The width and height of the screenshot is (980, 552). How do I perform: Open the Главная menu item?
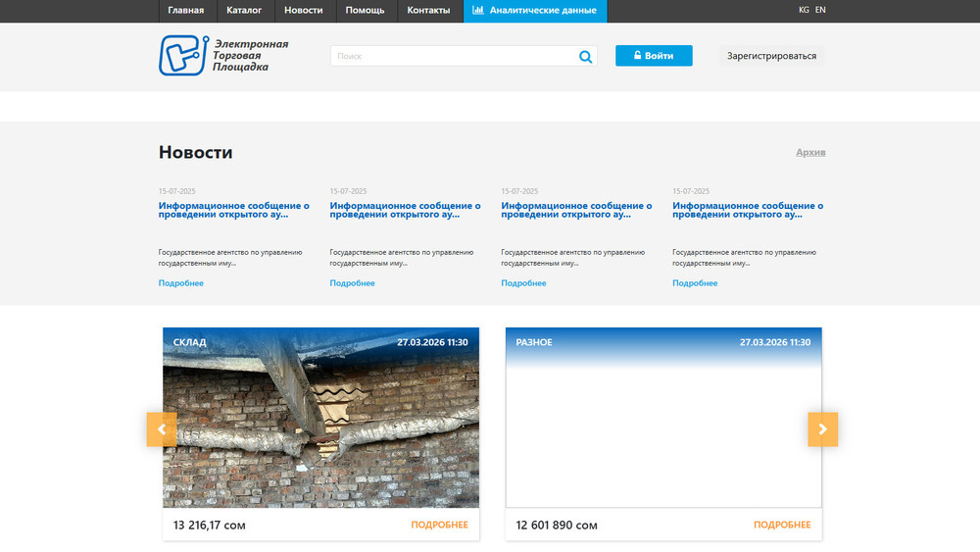click(186, 11)
